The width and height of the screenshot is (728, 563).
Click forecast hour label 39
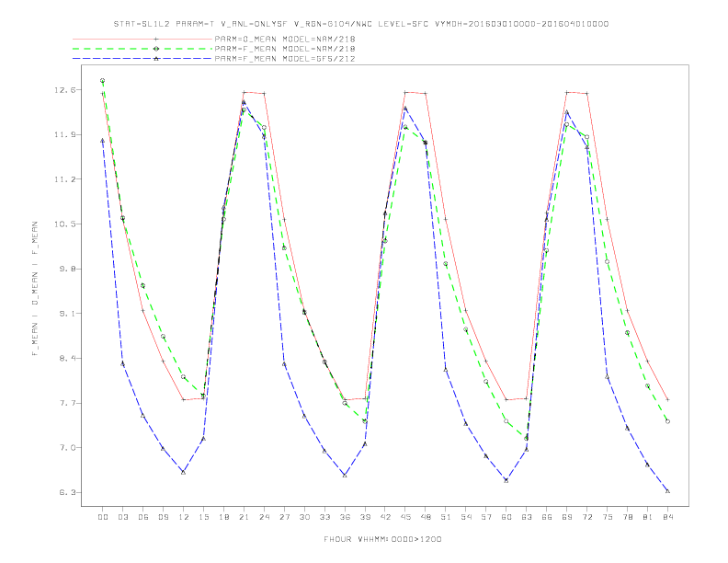point(365,517)
